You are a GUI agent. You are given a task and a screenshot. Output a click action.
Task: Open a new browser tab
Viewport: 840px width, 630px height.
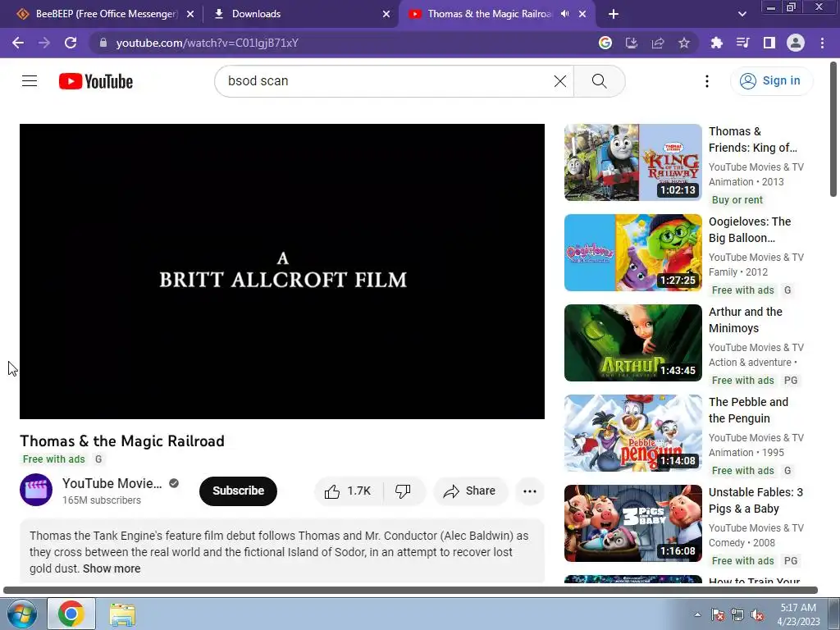[614, 15]
